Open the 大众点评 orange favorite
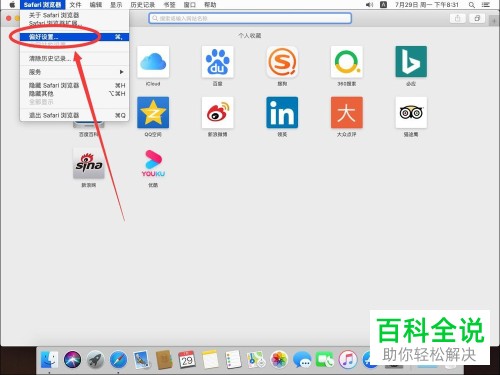 point(347,113)
